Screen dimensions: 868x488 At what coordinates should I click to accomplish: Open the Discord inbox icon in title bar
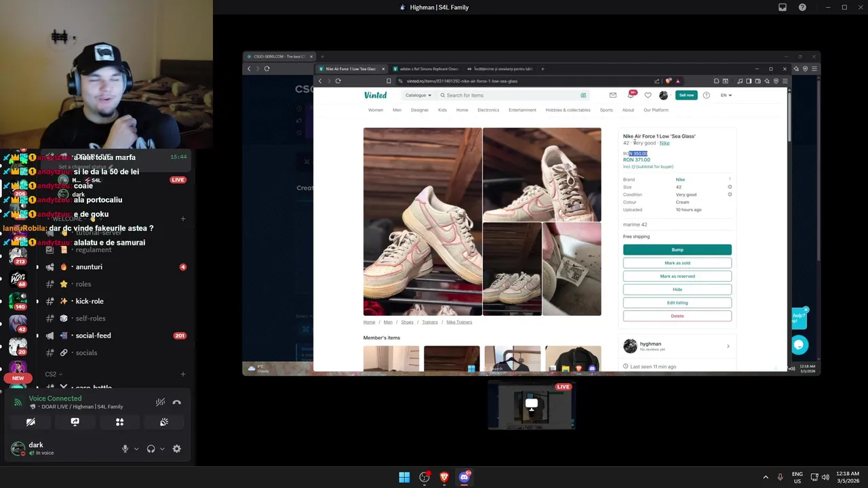pyautogui.click(x=782, y=7)
